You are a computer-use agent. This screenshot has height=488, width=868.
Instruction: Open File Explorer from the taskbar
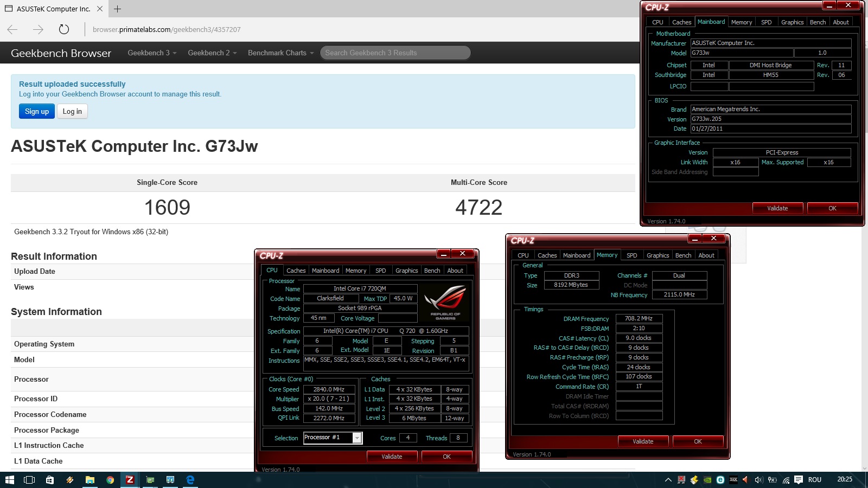point(90,480)
